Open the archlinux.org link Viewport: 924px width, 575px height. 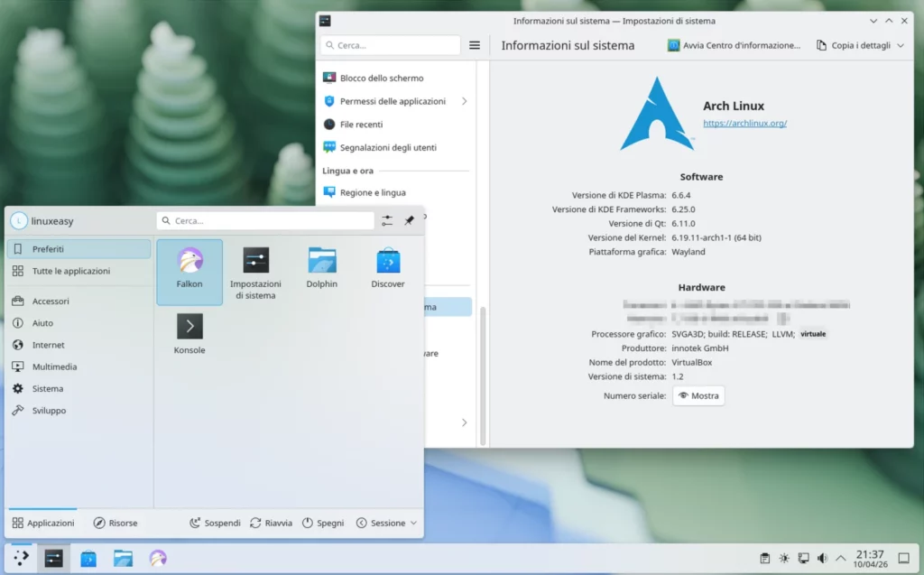coord(744,123)
